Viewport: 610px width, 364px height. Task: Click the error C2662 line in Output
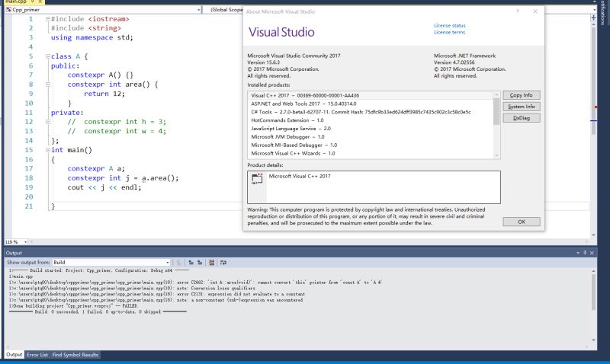(196, 283)
